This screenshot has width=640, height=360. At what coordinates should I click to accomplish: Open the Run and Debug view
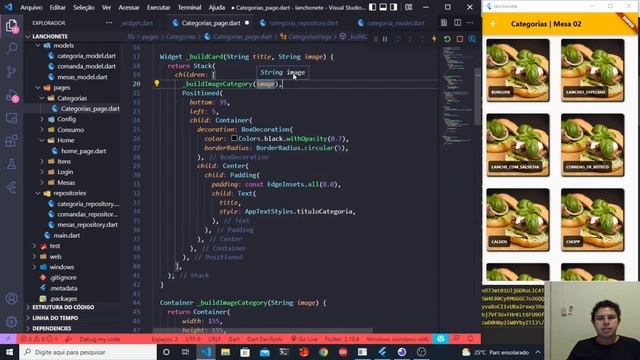point(11,96)
